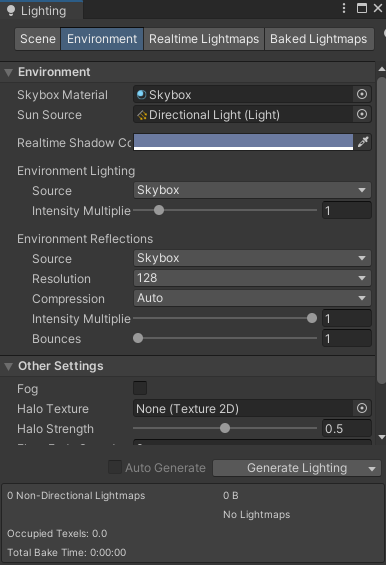The image size is (386, 565).
Task: Open the Baked Lightmaps tab
Action: tap(319, 39)
